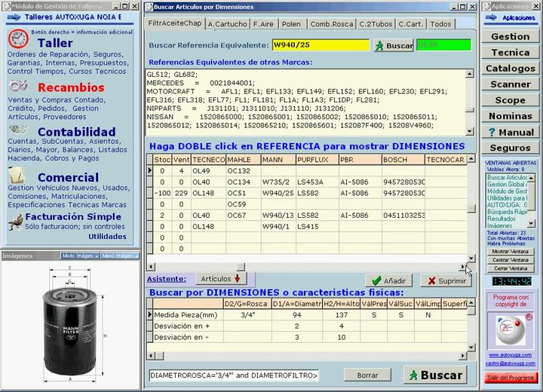The width and height of the screenshot is (543, 392).
Task: Click the castro@autoxuga.com email link
Action: tap(511, 363)
